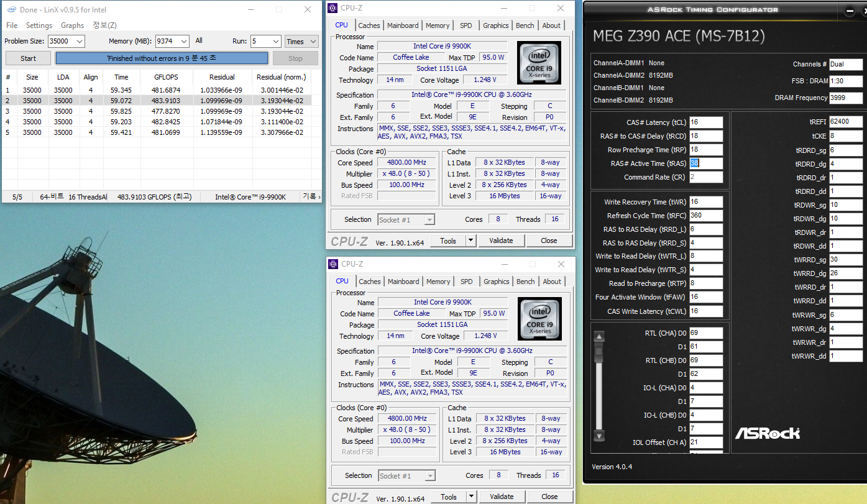Click the FSB : DRAM ratio field
The image size is (867, 504).
tap(846, 81)
